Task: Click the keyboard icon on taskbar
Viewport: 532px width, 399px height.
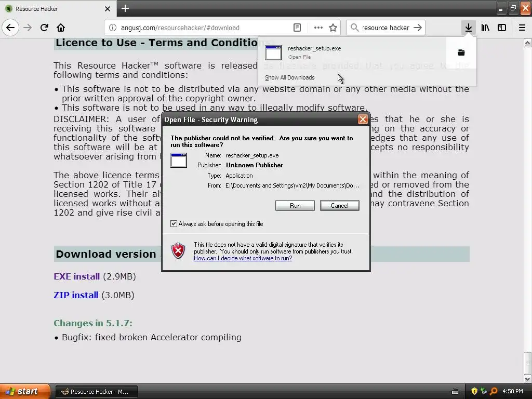Action: pos(455,392)
